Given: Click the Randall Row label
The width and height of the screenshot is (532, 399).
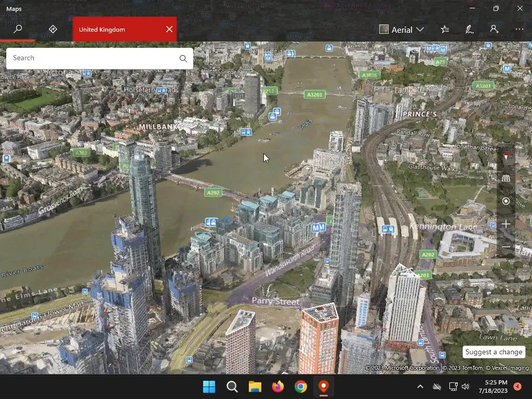Looking at the screenshot, I should (x=413, y=133).
